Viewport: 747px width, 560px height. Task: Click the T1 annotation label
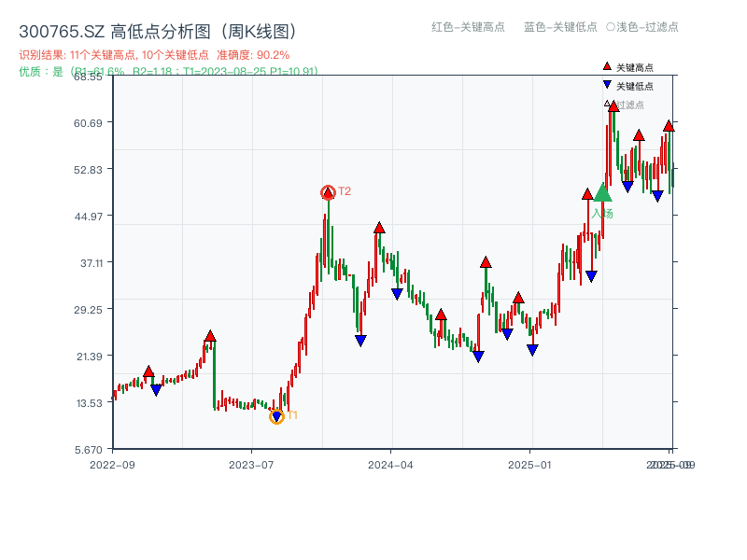coord(292,414)
